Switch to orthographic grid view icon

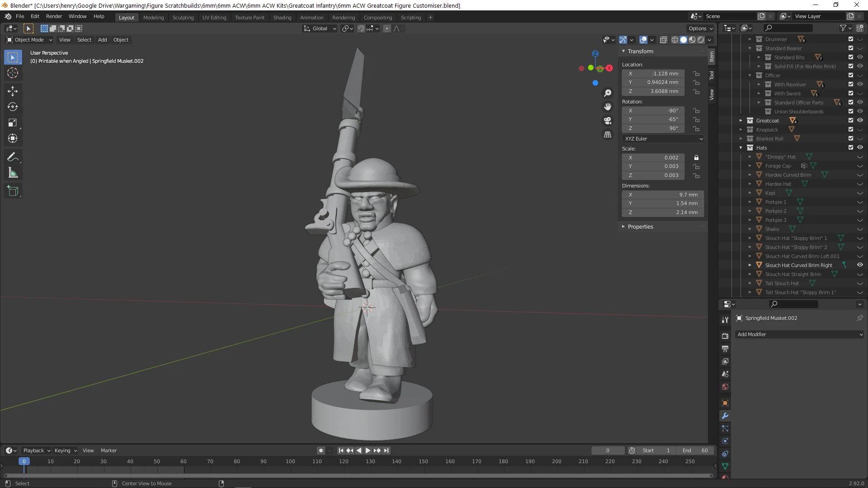click(x=608, y=135)
